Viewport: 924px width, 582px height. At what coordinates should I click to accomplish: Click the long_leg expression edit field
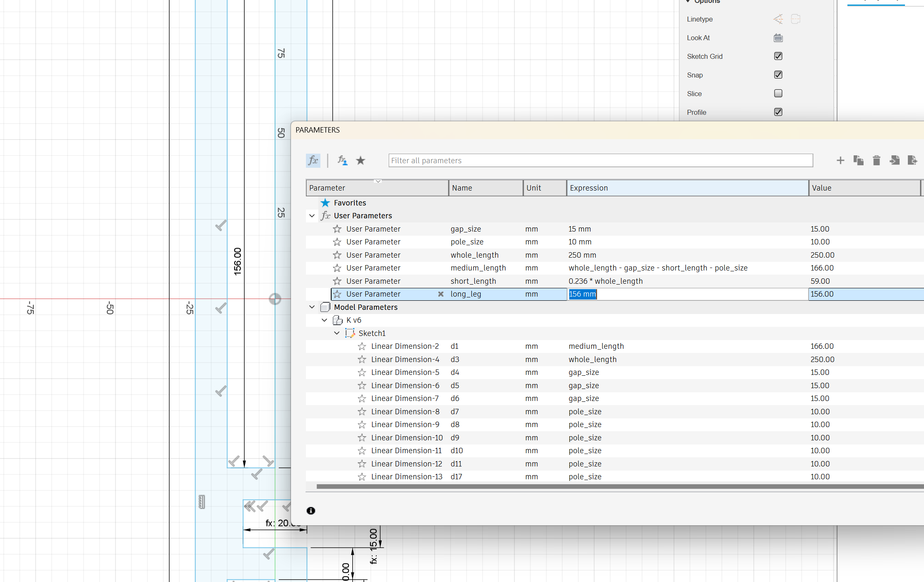(688, 294)
